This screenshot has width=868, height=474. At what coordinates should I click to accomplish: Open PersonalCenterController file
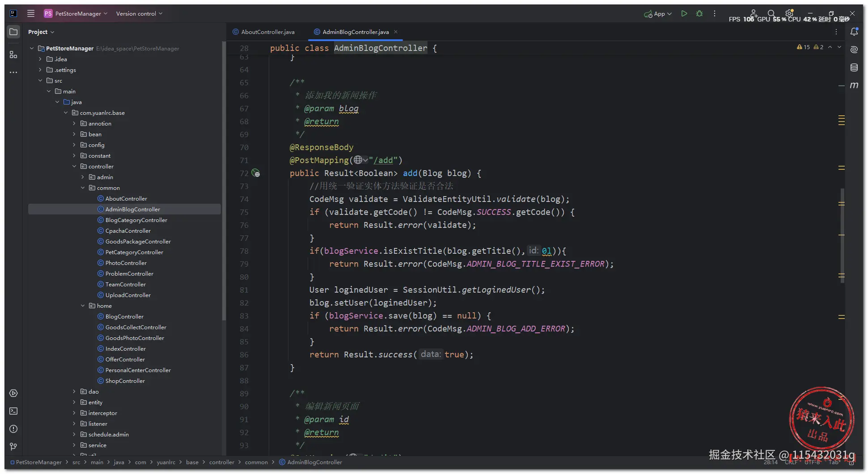coord(138,370)
